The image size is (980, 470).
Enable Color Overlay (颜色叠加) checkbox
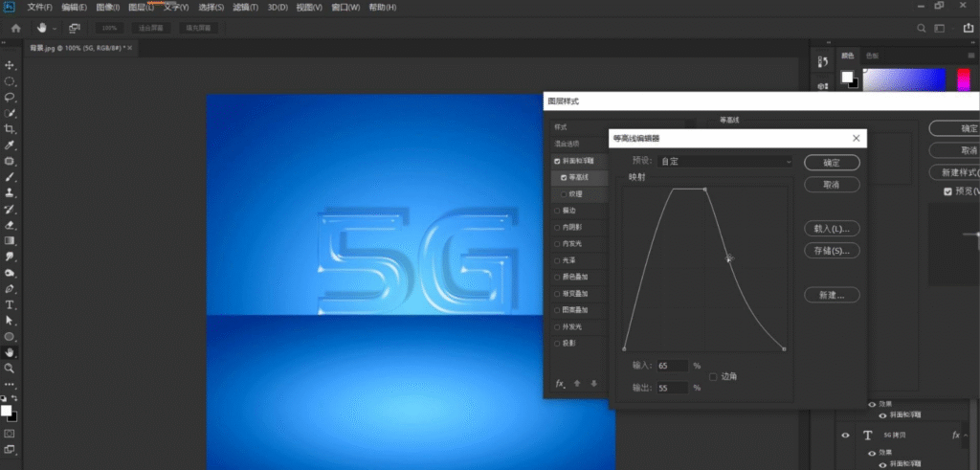pyautogui.click(x=558, y=277)
